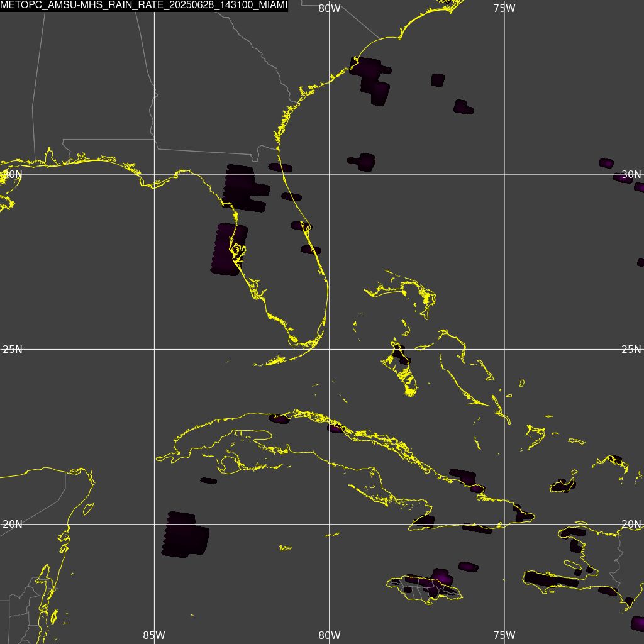Screen dimensions: 644x644
Task: Click the 20N label on the right edge
Action: (x=631, y=525)
